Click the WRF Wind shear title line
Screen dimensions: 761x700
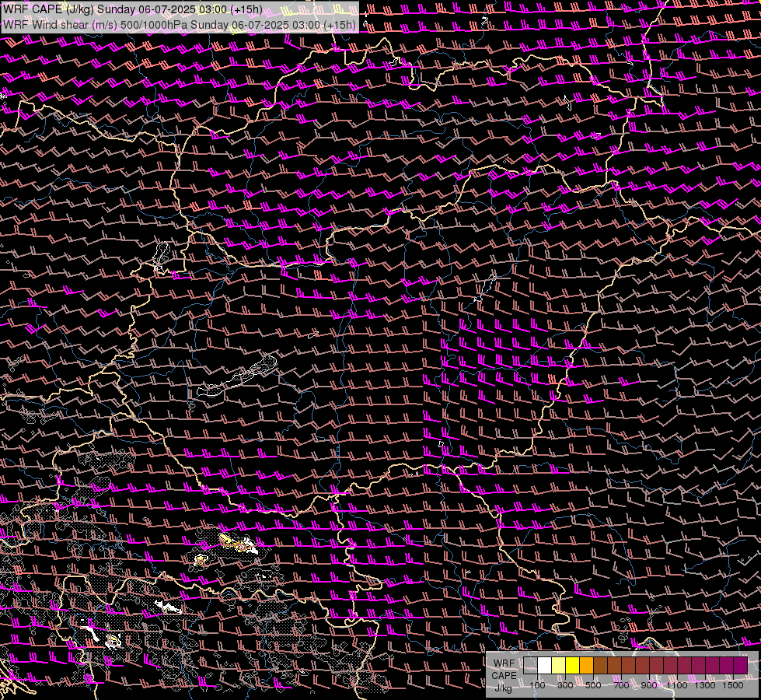pyautogui.click(x=180, y=25)
